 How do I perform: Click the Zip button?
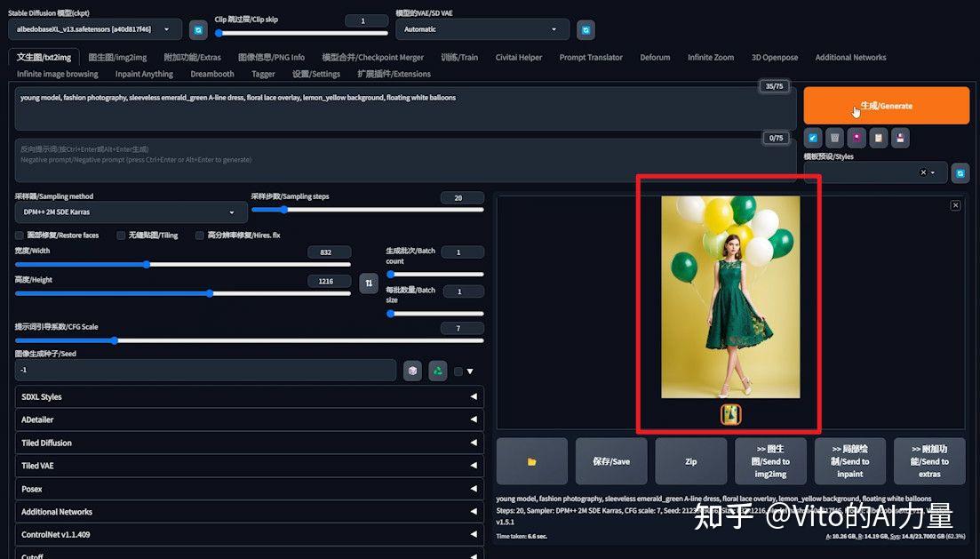pos(690,461)
